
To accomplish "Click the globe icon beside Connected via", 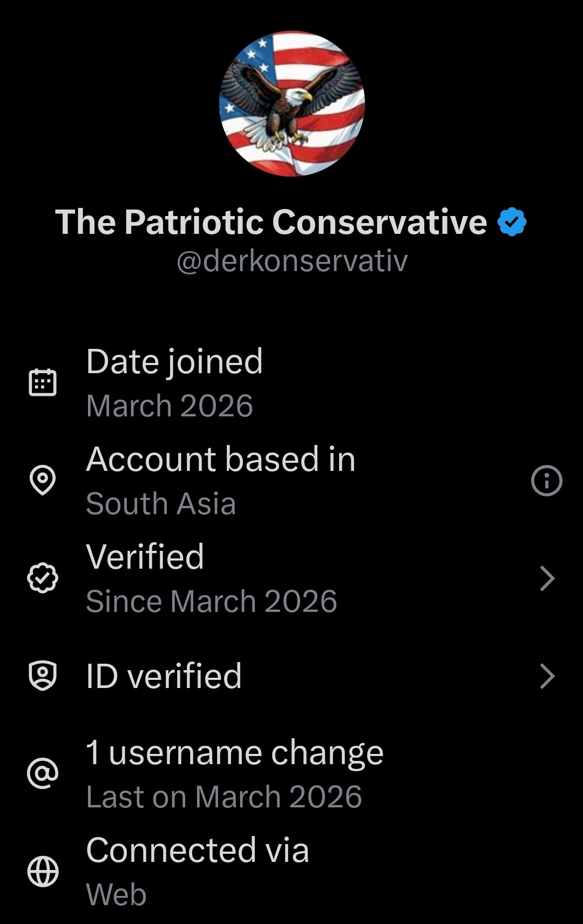I will coord(43,871).
